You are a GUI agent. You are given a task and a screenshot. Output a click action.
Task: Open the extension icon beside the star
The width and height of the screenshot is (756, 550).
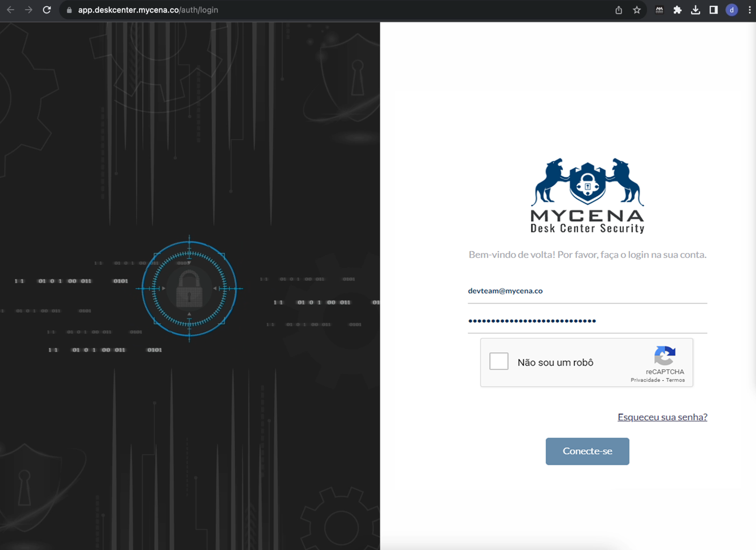(659, 10)
